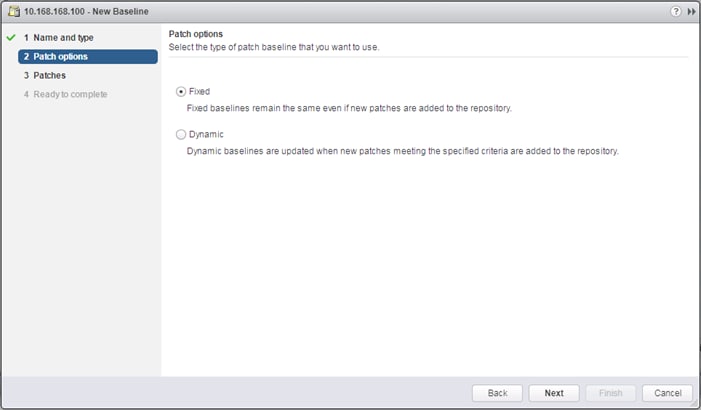The height and width of the screenshot is (410, 701).
Task: Click the Next button
Action: point(554,393)
